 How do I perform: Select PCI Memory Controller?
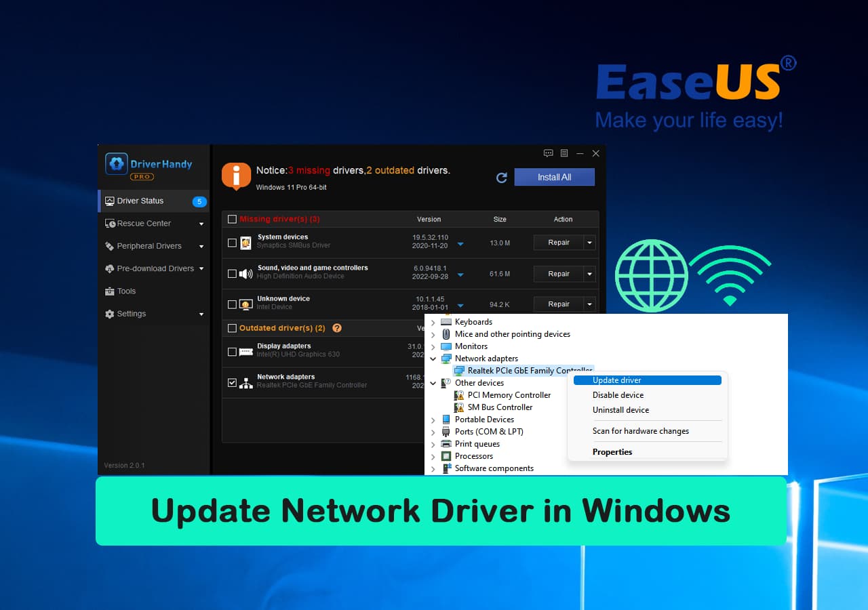[509, 395]
